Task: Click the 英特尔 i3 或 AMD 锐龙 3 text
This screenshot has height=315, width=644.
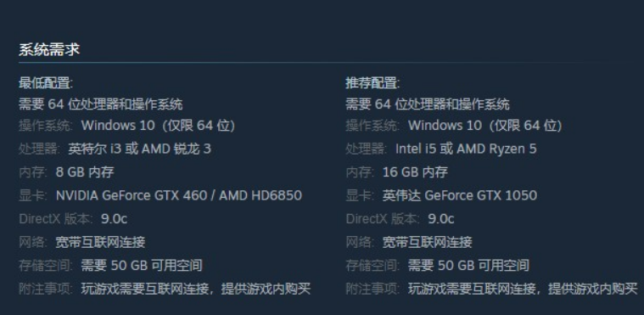Action: coord(140,149)
